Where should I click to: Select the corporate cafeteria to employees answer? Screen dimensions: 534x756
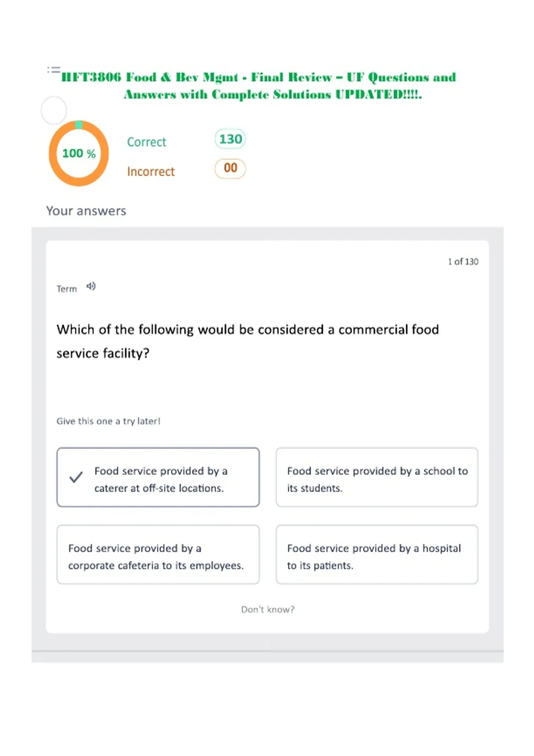158,555
